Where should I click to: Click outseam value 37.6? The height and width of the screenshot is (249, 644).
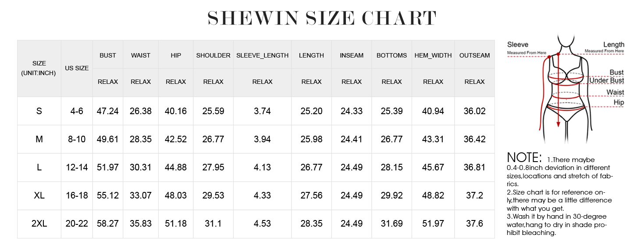474,224
